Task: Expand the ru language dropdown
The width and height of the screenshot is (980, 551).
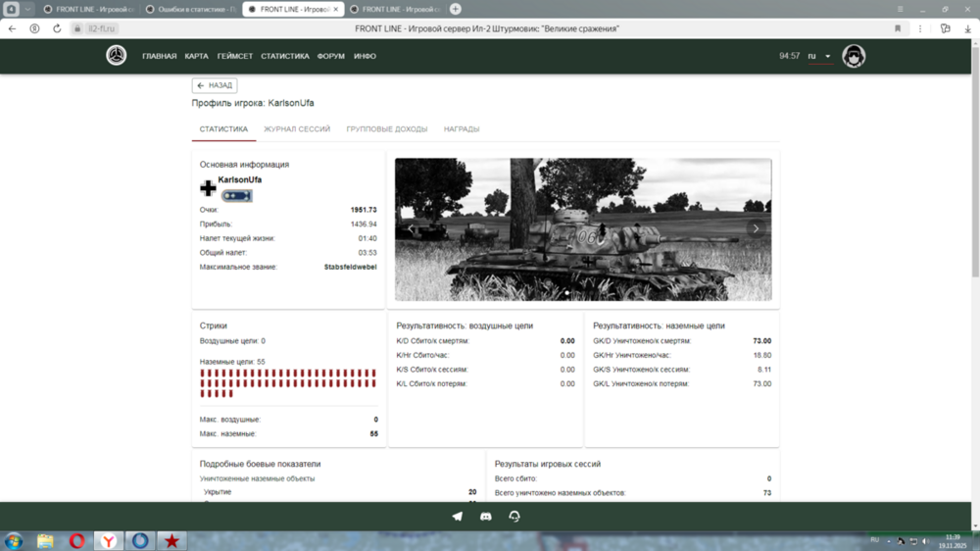Action: (819, 56)
